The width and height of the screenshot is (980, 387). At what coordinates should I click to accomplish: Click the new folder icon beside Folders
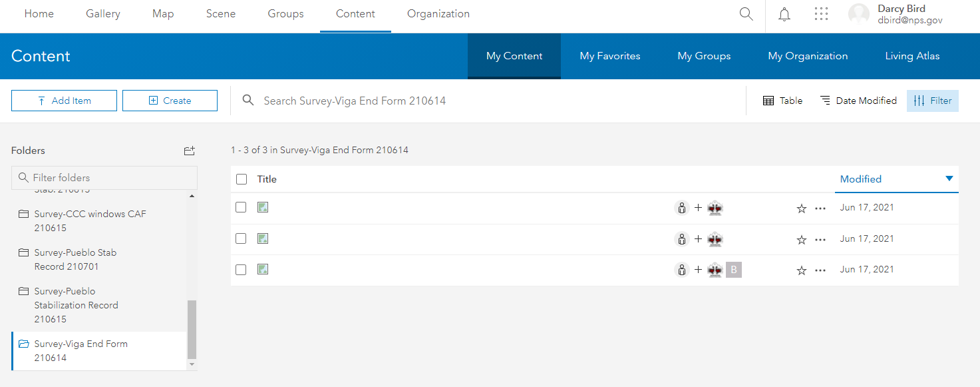[190, 151]
